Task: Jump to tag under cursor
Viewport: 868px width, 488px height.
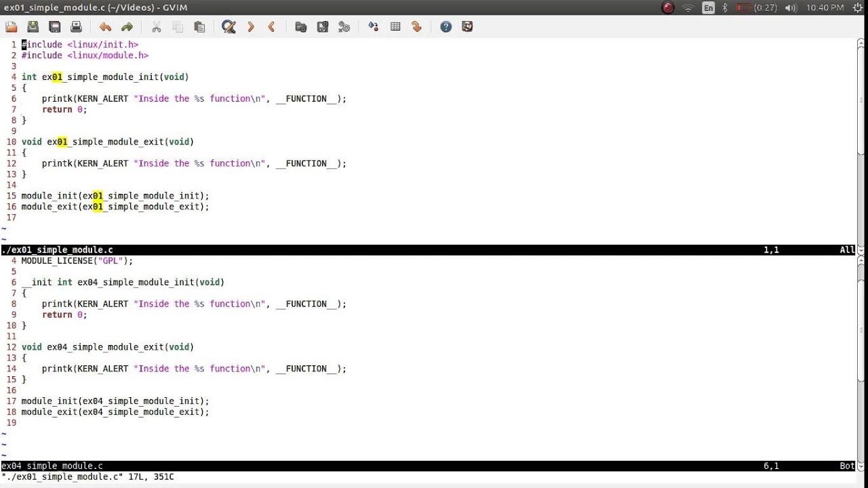Action: [x=416, y=27]
